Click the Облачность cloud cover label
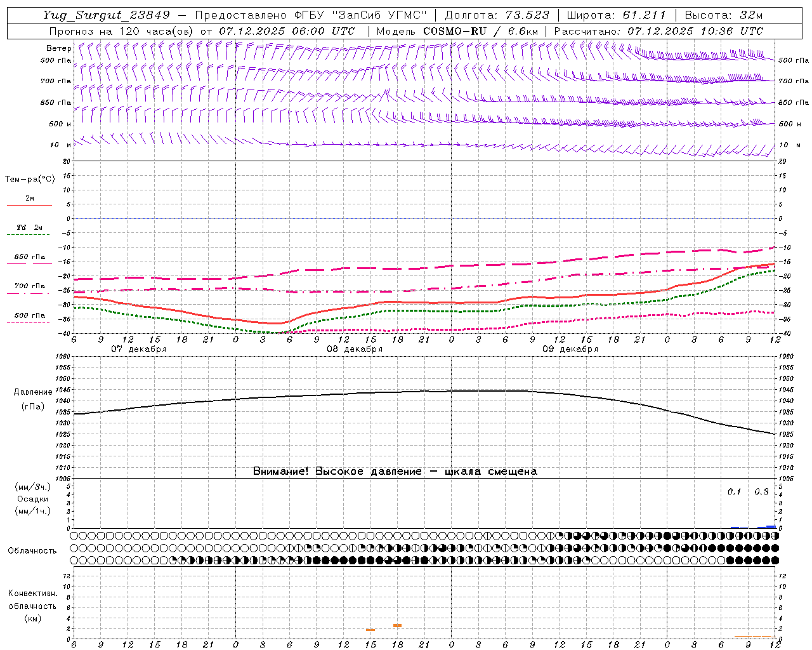The height and width of the screenshot is (650, 812). click(32, 551)
